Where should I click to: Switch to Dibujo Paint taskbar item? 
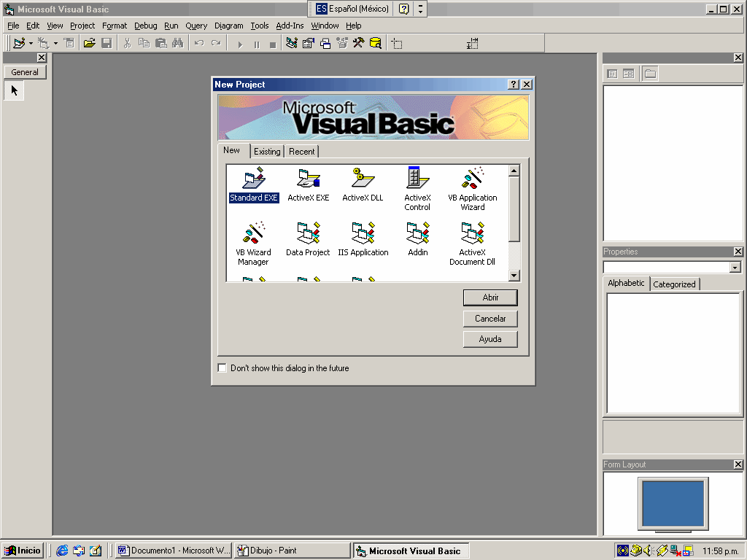point(292,551)
